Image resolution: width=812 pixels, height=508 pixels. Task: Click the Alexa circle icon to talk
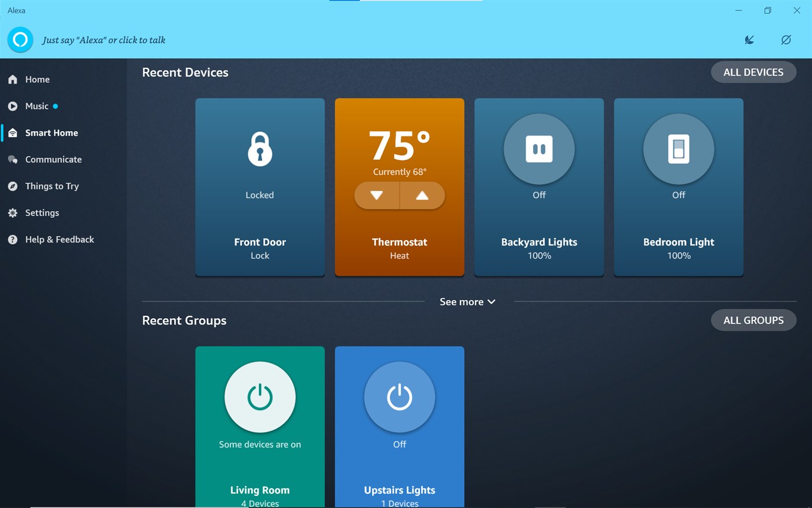point(20,39)
